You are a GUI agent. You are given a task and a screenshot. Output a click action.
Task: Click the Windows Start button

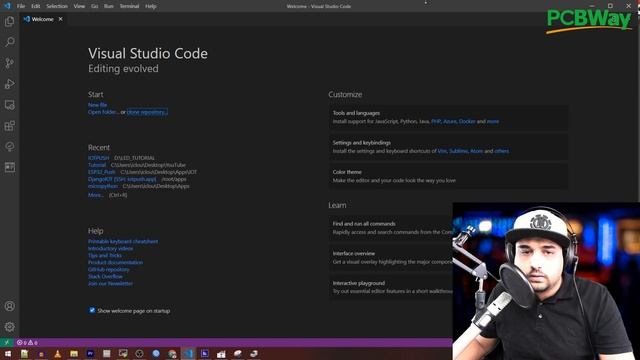pyautogui.click(x=8, y=353)
